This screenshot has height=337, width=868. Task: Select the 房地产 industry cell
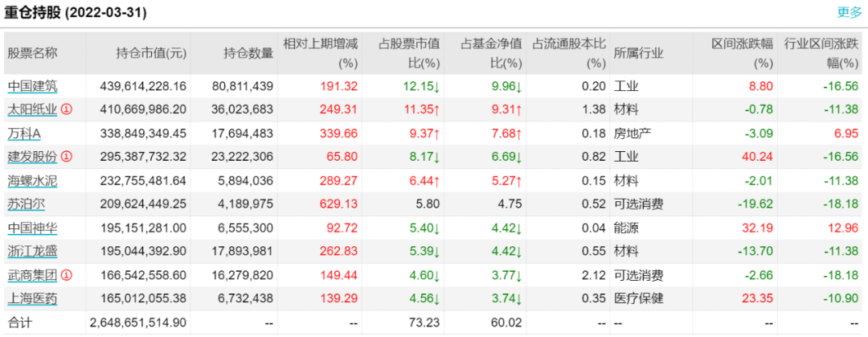[x=632, y=134]
